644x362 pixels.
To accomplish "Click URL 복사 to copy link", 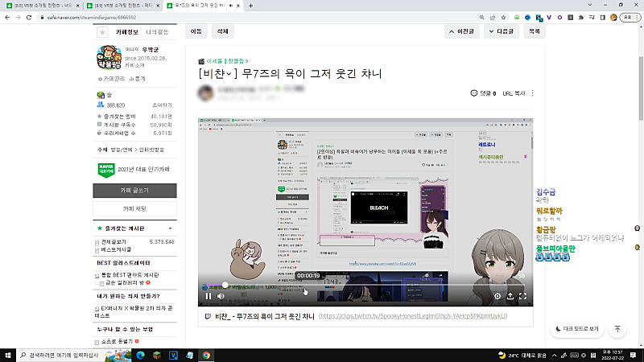I will [x=514, y=93].
